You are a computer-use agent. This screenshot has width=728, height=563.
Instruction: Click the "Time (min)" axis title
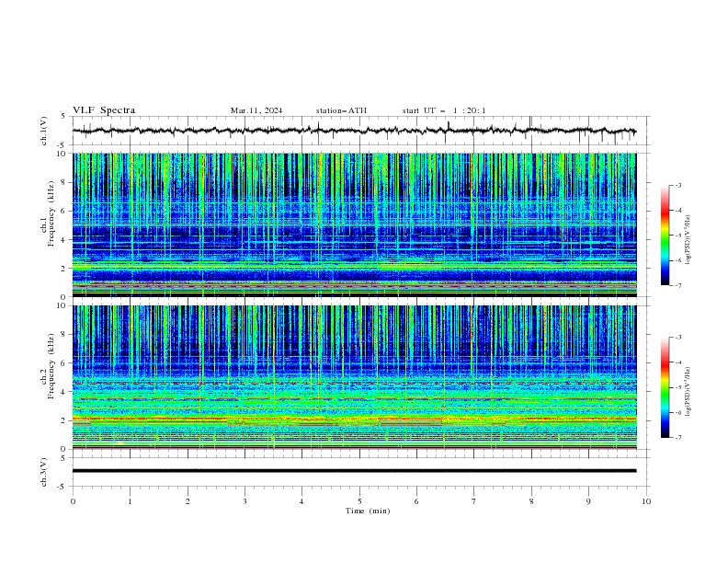coord(368,511)
